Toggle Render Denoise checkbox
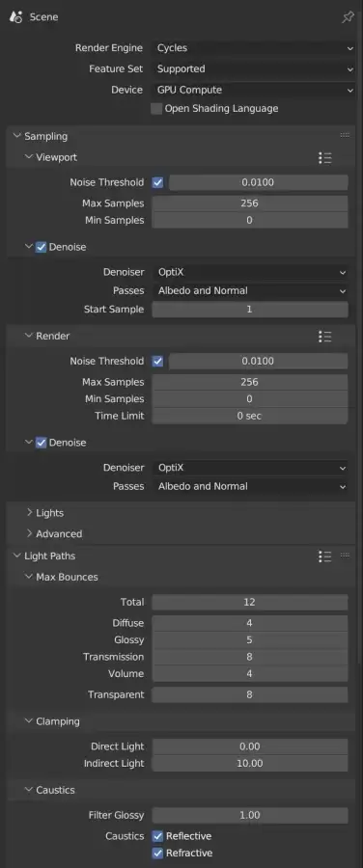This screenshot has width=363, height=868. click(x=41, y=443)
